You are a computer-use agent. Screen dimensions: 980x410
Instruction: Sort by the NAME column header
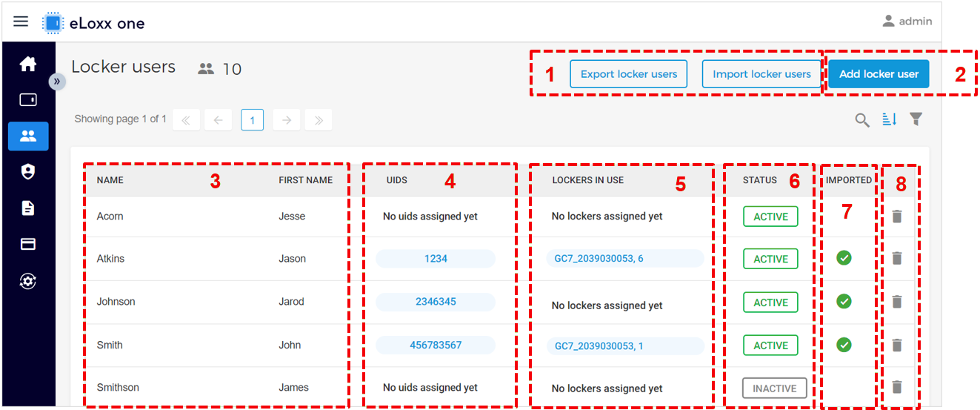click(x=110, y=180)
